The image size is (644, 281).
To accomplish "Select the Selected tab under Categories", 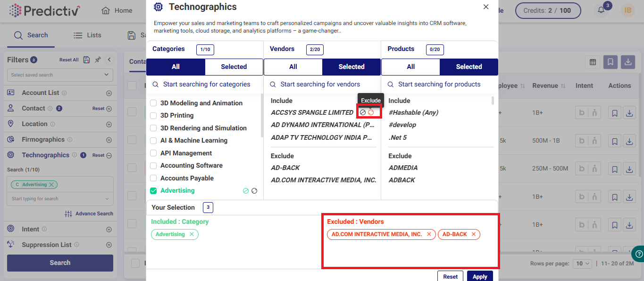I will pos(234,67).
